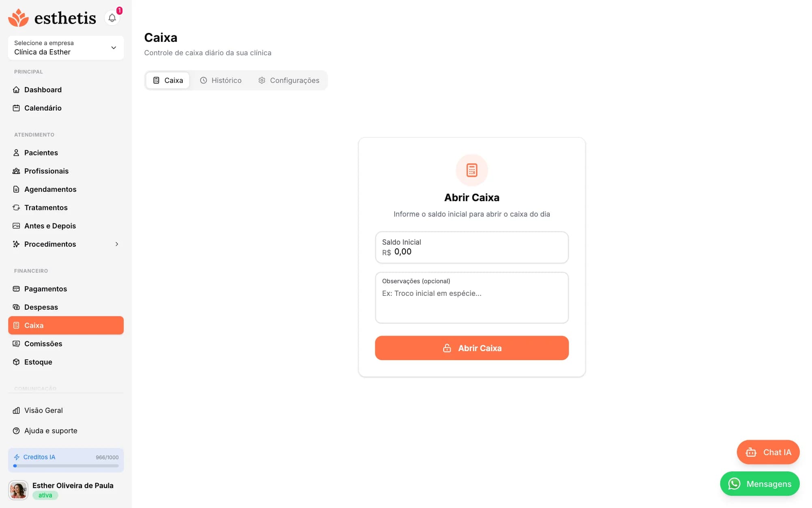Expand the Procedimentos submenu chevron

(117, 244)
